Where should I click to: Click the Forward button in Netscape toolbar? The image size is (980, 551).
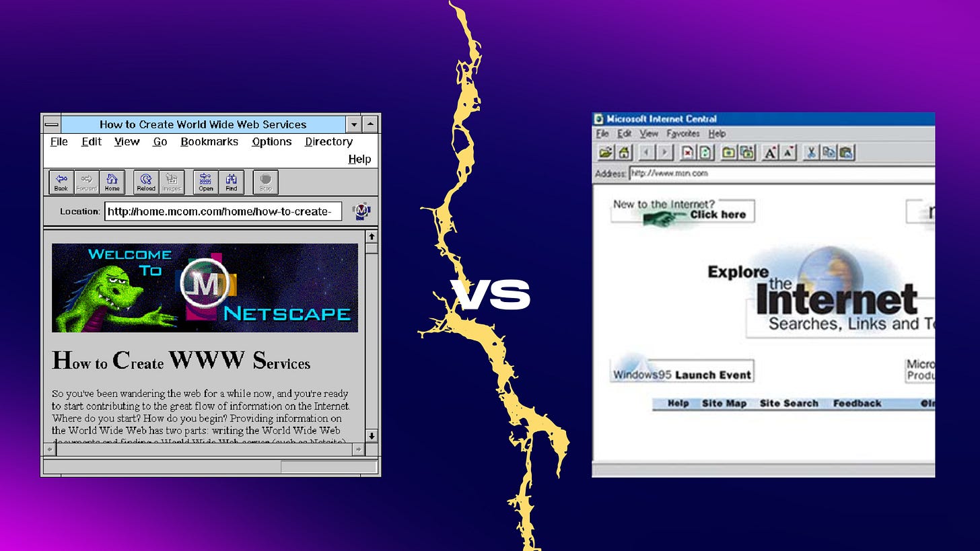pyautogui.click(x=86, y=182)
